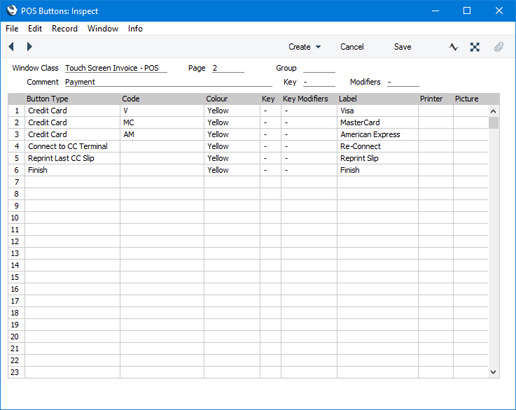
Task: Open the Info menu
Action: coord(135,29)
